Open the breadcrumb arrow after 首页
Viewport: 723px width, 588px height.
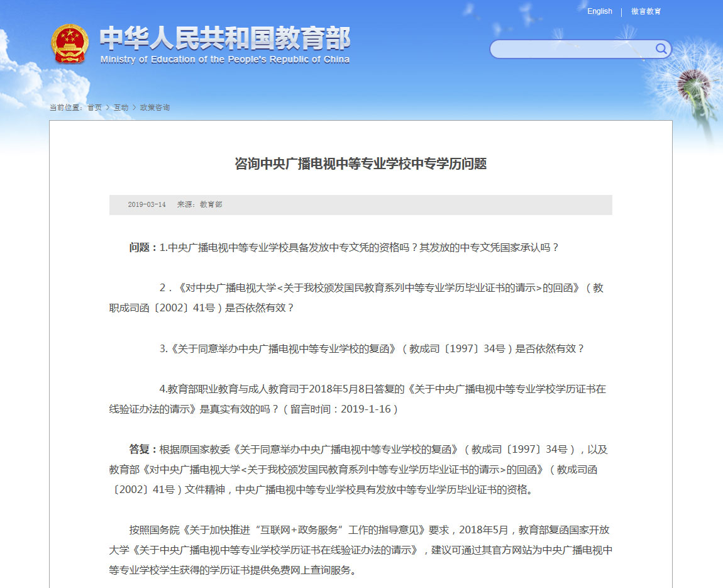107,108
